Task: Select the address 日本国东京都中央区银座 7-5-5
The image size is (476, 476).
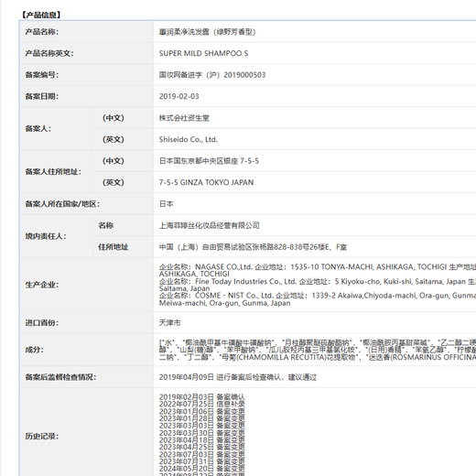Action: (209, 161)
